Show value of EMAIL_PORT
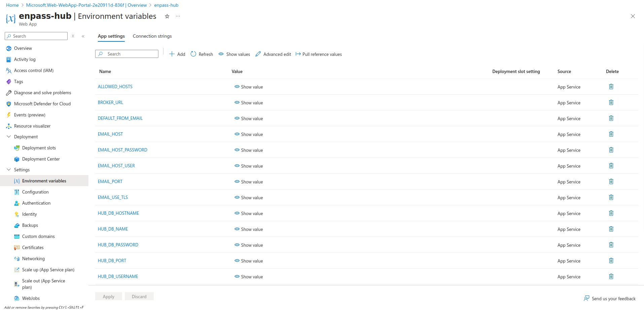 (x=249, y=182)
